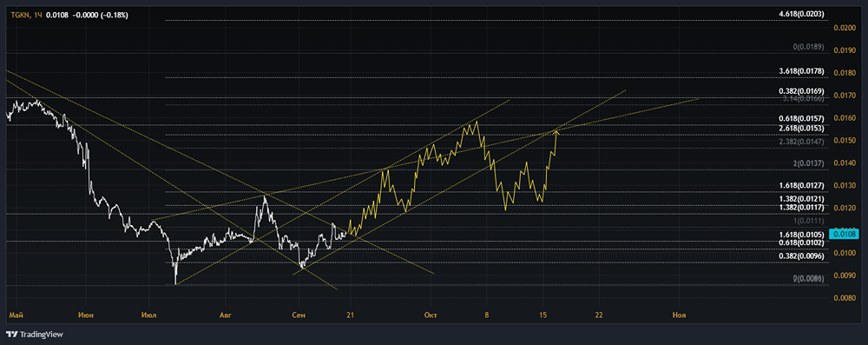Select the 15 date marker
The image size is (868, 345).
(x=543, y=315)
